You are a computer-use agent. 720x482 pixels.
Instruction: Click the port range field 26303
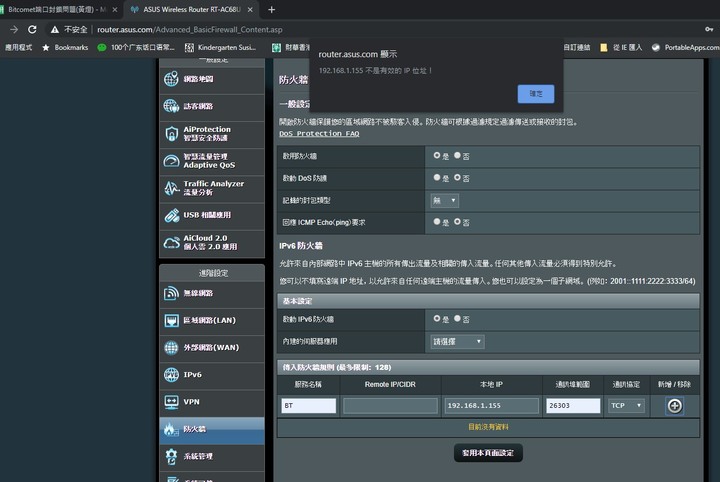click(573, 406)
